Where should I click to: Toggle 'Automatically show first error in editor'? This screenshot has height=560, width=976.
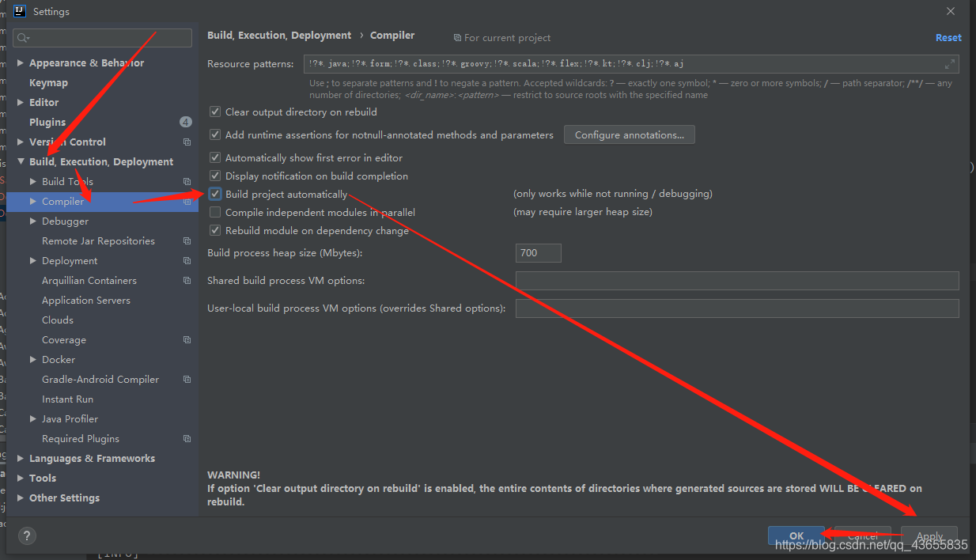pyautogui.click(x=215, y=158)
